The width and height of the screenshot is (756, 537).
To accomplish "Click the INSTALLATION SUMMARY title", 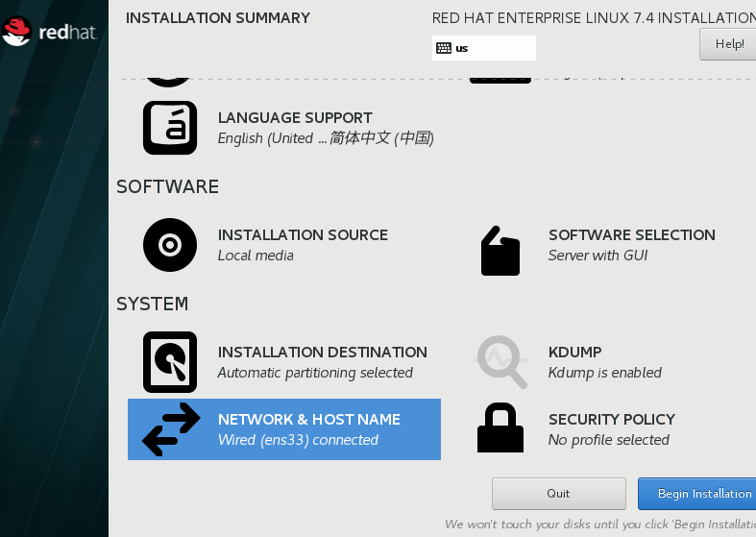I will pos(218,18).
